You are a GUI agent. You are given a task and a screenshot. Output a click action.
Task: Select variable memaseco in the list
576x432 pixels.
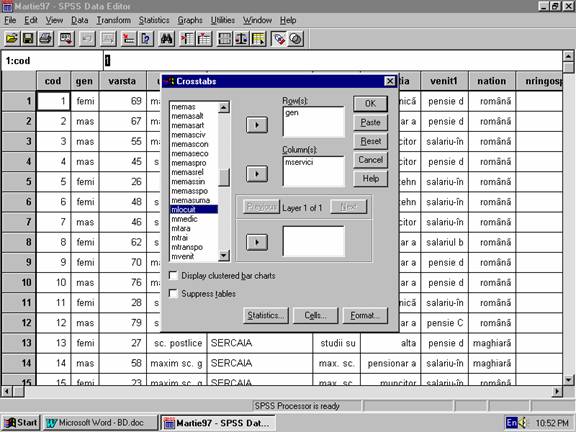[x=190, y=154]
